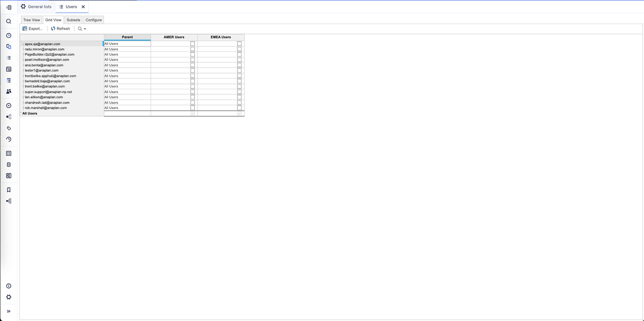644x321 pixels.
Task: Tick EMEA Users for apex.qa@anaplan.com
Action: [x=239, y=44]
